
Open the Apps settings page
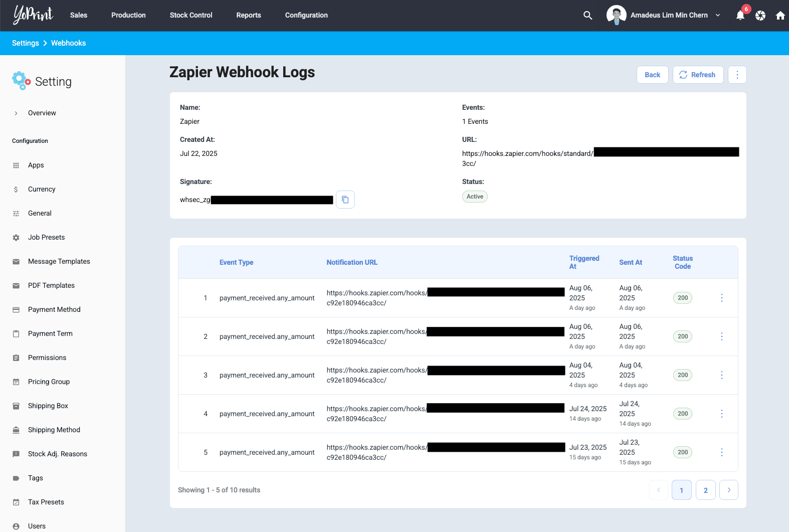click(x=36, y=165)
